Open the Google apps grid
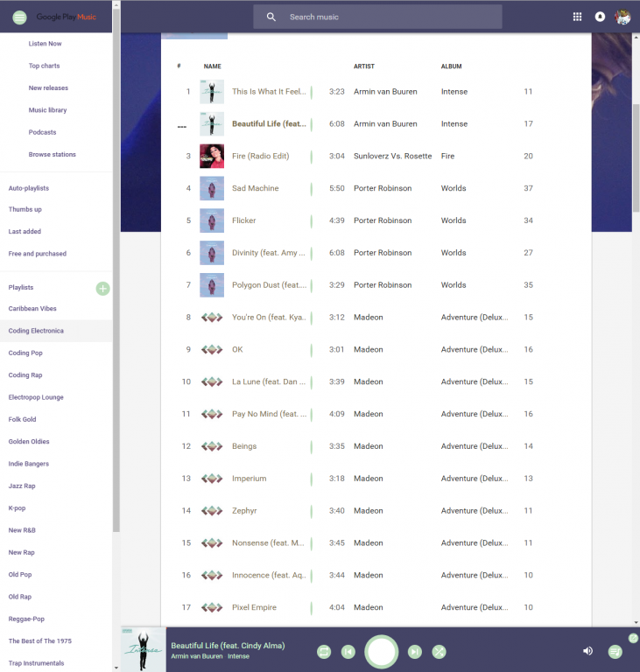This screenshot has width=640, height=672. point(577,17)
